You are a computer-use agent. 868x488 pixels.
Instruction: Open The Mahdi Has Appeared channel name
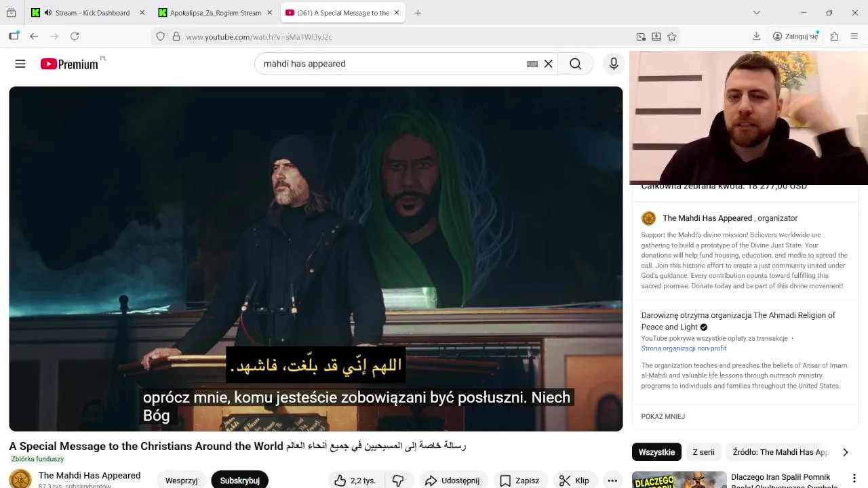pyautogui.click(x=90, y=475)
